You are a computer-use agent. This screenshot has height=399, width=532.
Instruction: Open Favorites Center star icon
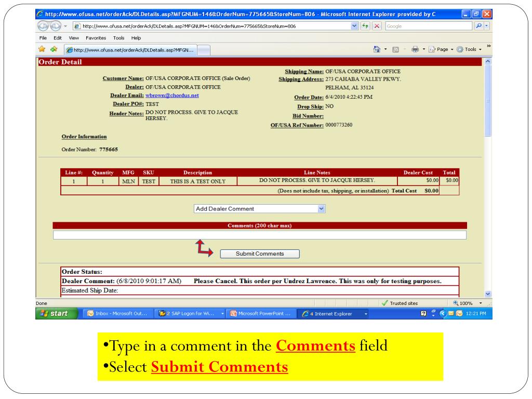click(x=42, y=49)
